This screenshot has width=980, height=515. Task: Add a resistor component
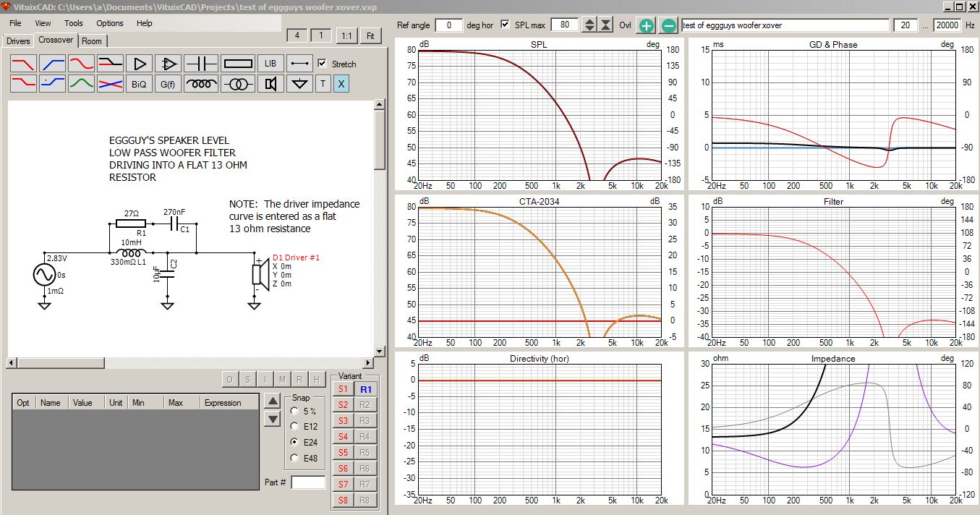[x=238, y=64]
